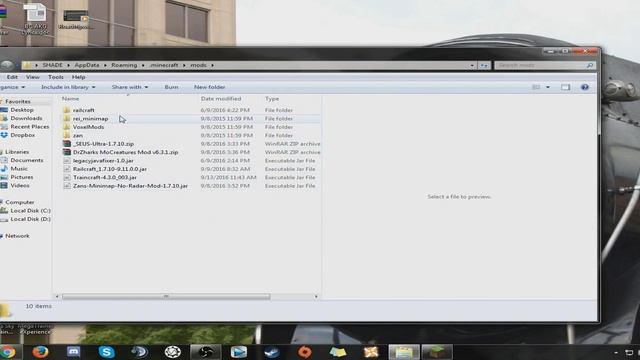Open Downloads in Favorites

26,118
